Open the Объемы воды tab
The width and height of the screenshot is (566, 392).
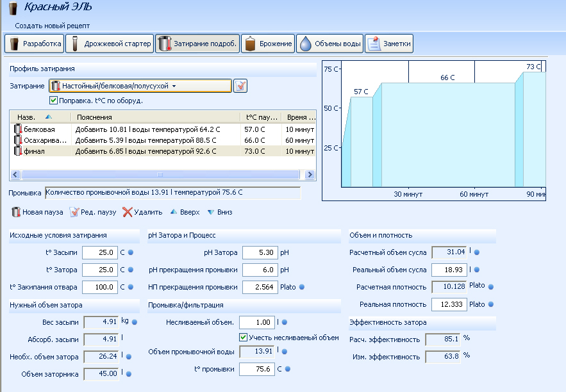[x=329, y=44]
